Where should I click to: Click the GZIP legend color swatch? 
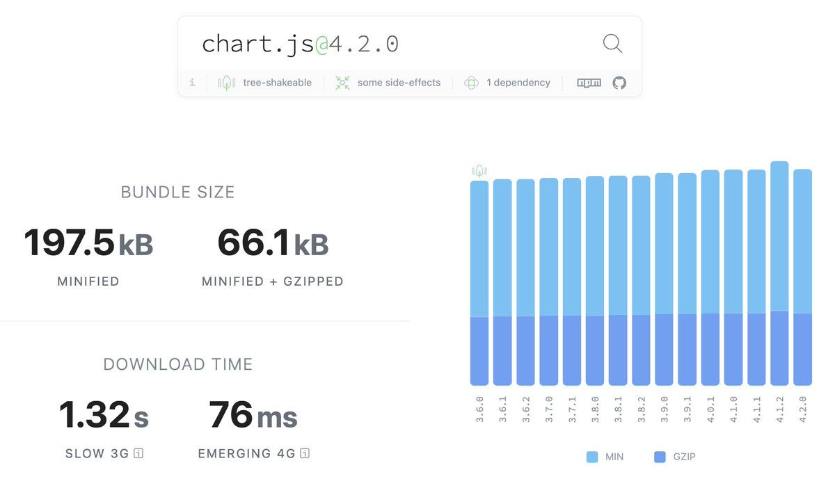[x=660, y=457]
